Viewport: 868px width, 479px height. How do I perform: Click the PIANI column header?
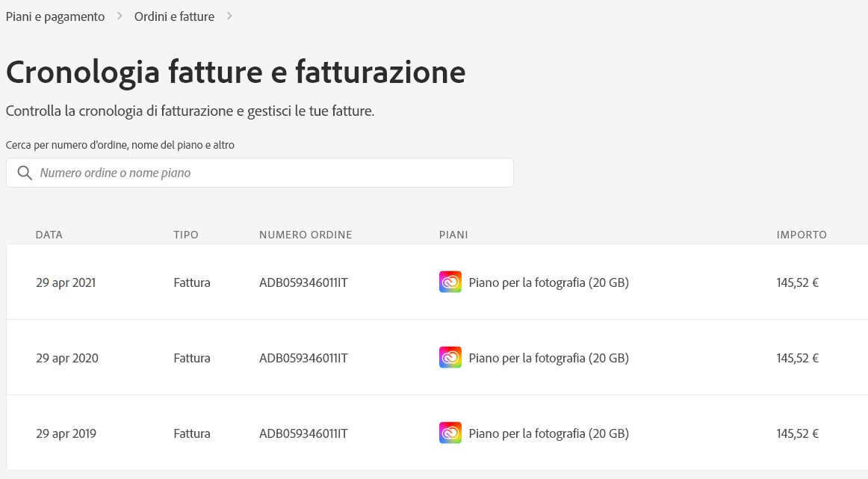(x=453, y=235)
